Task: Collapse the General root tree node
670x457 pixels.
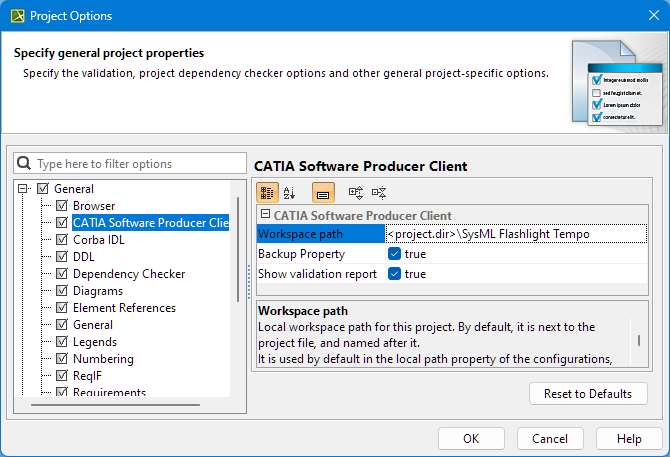Action: pyautogui.click(x=23, y=189)
